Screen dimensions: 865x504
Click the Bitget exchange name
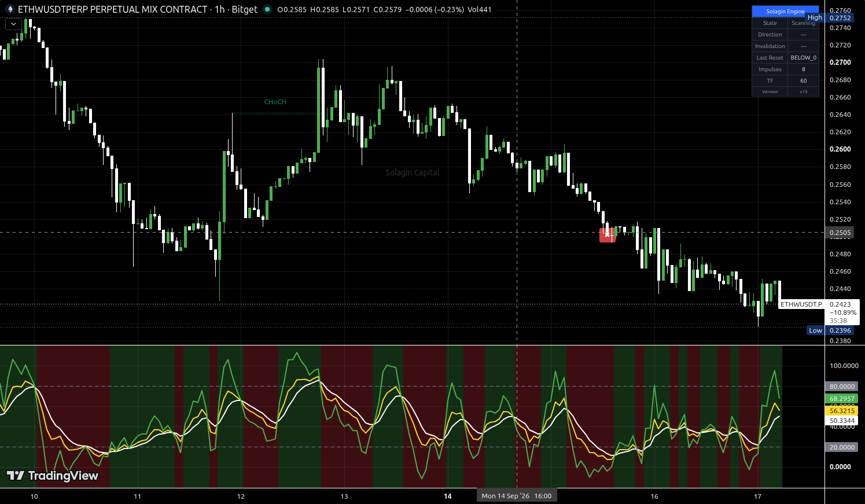pos(245,9)
